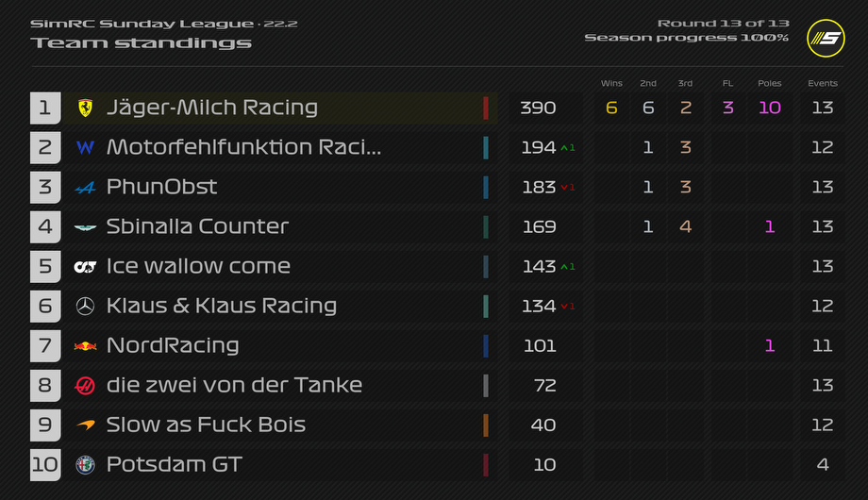Click the Wins column header
Viewport: 868px width, 500px height.
pyautogui.click(x=611, y=84)
